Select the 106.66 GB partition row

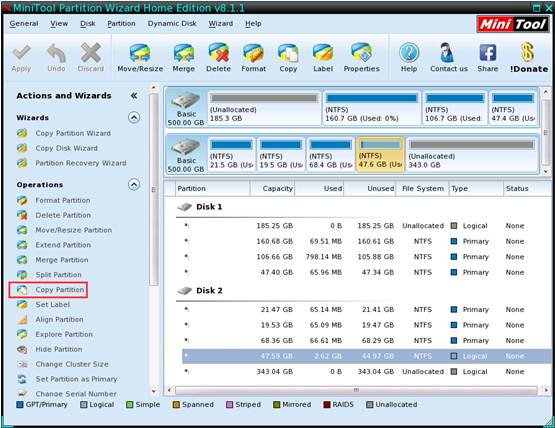357,257
